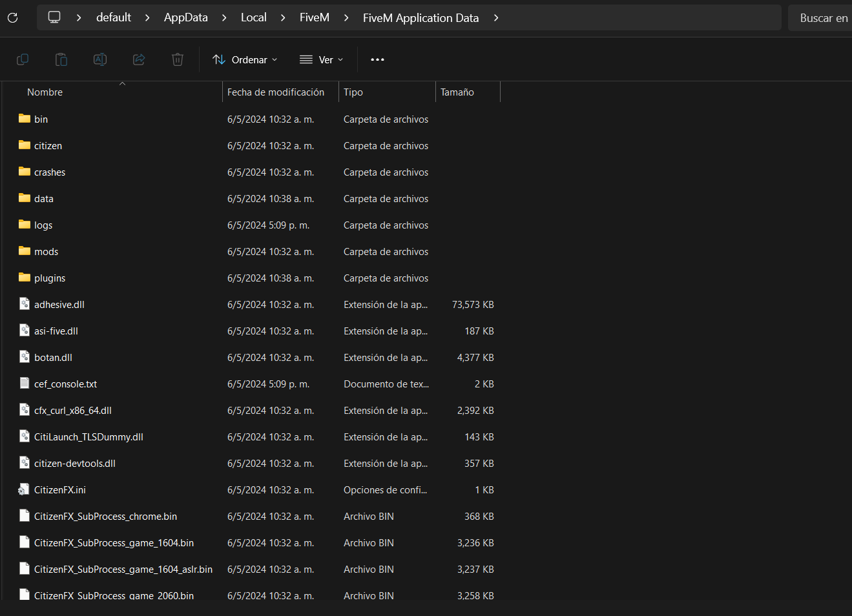This screenshot has height=616, width=852.
Task: Select the CitizenFX_SubProcess_chrome.bin file icon
Action: coord(25,516)
